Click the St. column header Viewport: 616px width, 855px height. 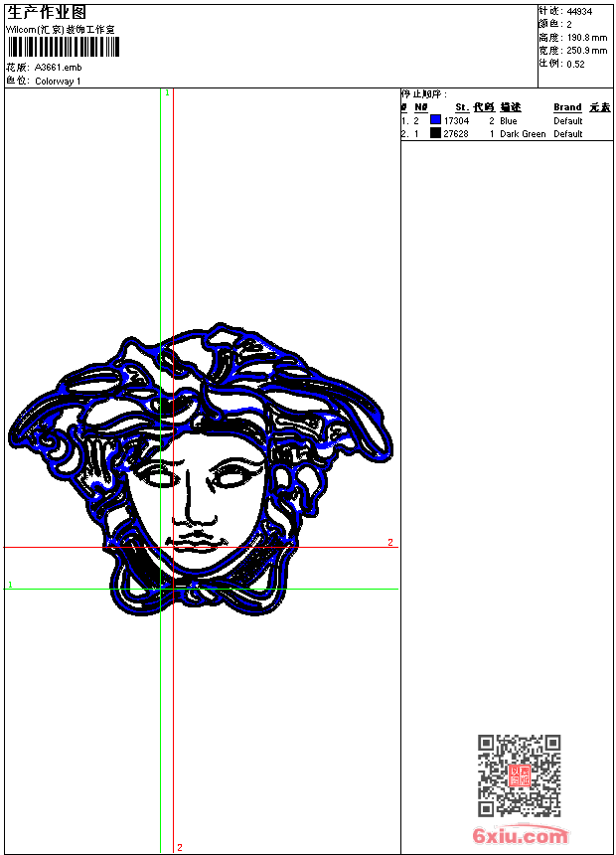pos(462,107)
